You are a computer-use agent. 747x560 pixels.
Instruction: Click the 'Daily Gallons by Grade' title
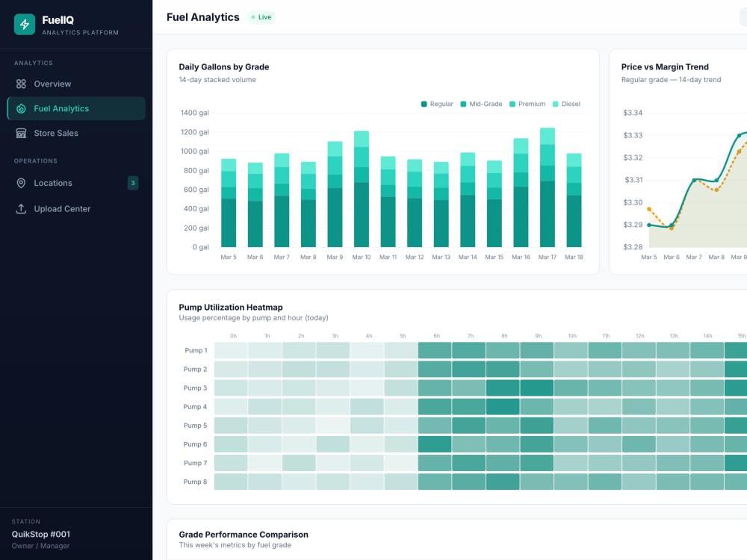[x=224, y=67]
